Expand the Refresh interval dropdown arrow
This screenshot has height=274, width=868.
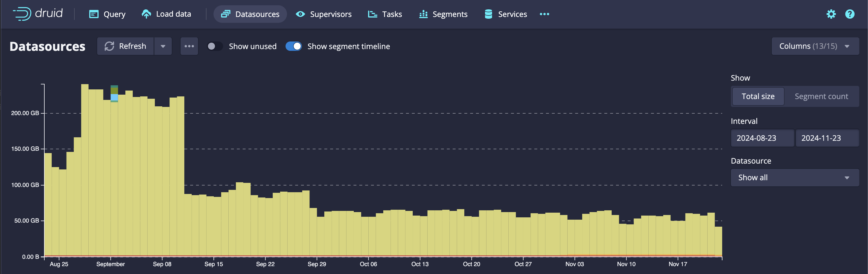[x=163, y=46]
